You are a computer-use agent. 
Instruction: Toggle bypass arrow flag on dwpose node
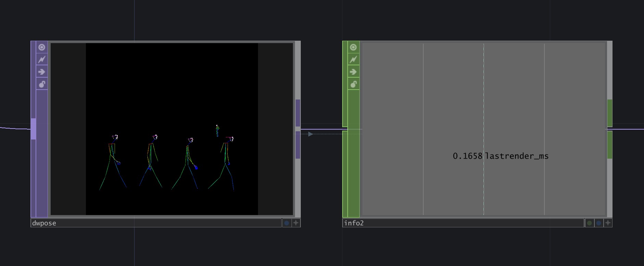[42, 72]
